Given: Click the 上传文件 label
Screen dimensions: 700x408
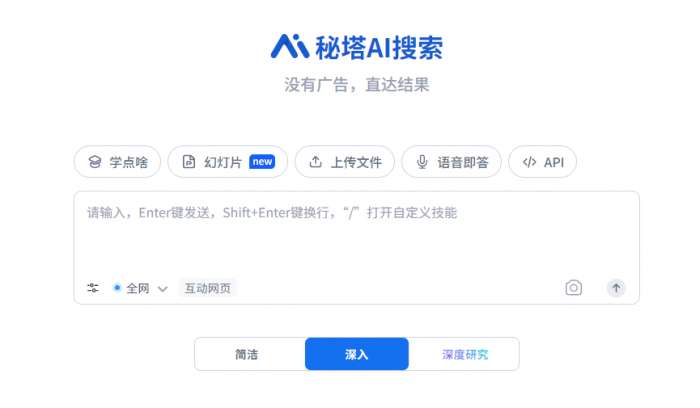Looking at the screenshot, I should [356, 162].
